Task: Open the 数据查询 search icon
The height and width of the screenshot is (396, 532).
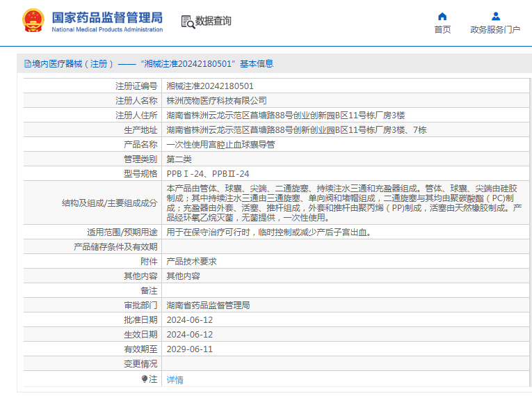Action: pyautogui.click(x=188, y=22)
